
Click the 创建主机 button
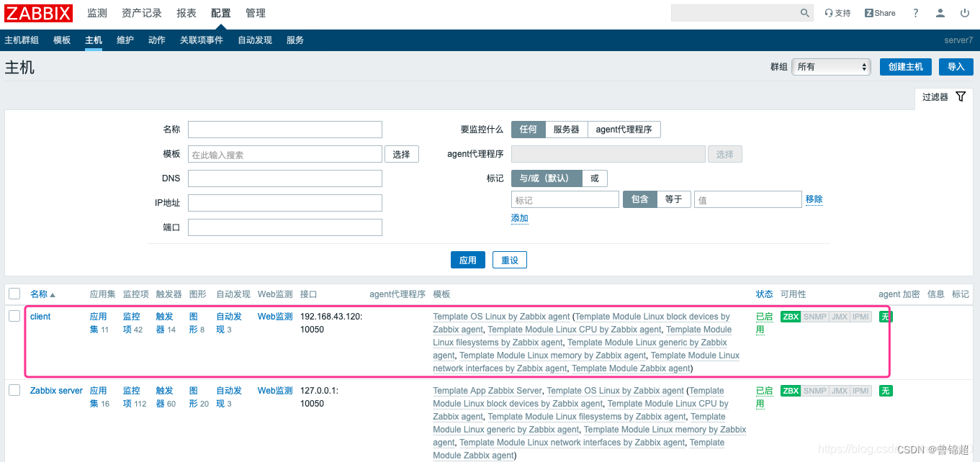tap(906, 67)
